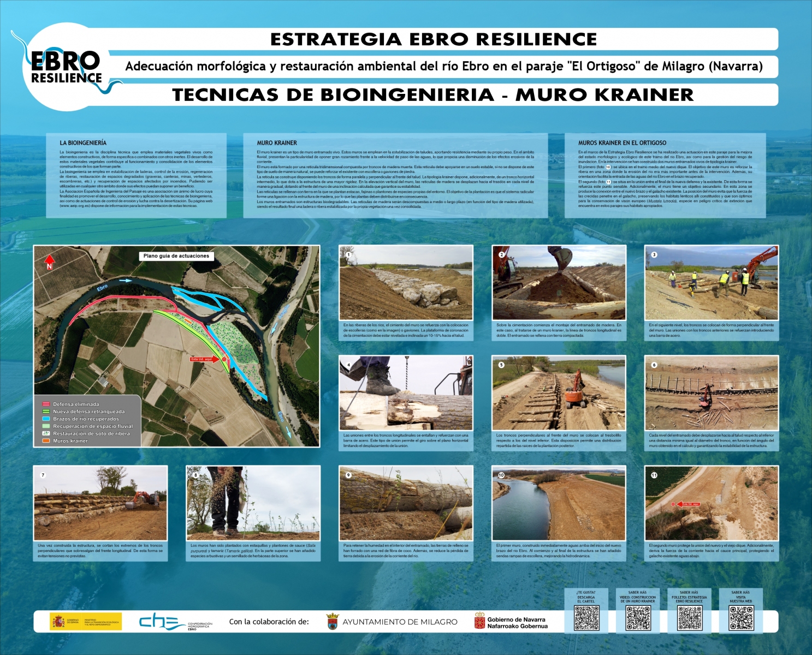Click the 'Descarga el cartel' QR code
This screenshot has width=812, height=655.
pos(586,618)
